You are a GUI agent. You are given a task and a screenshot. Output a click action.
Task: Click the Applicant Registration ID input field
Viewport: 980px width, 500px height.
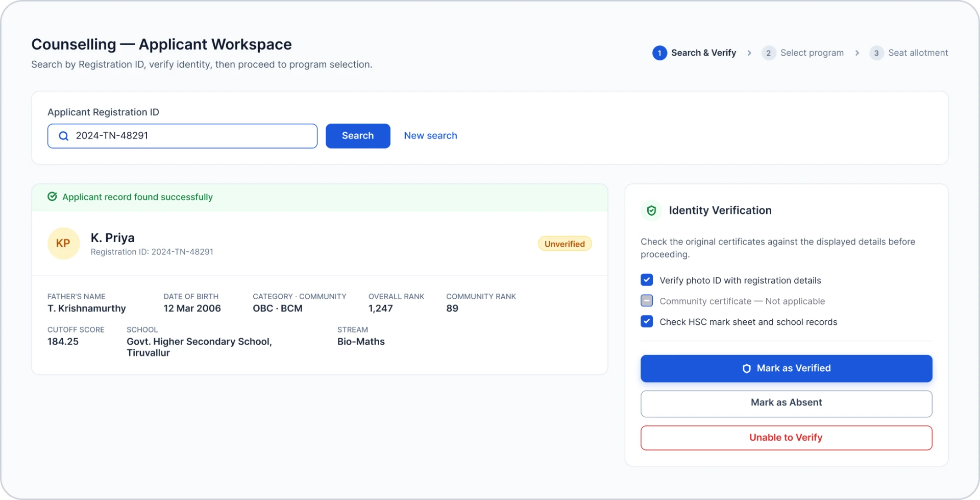click(x=182, y=136)
